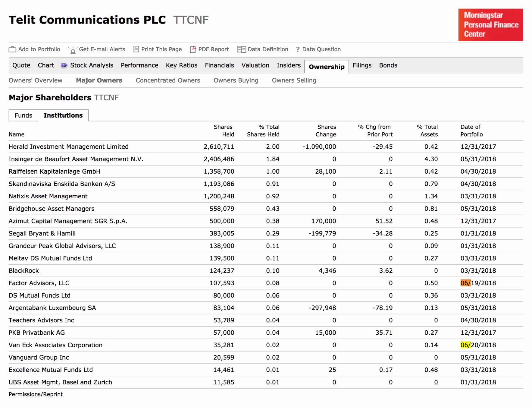Click the Stock Analysis arrow icon

64,65
